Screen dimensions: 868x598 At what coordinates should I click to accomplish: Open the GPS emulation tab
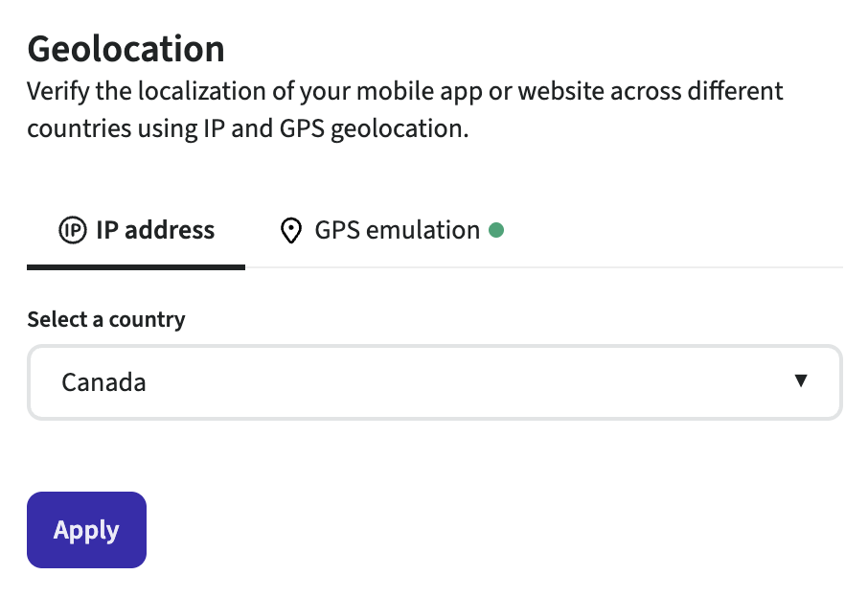click(391, 231)
